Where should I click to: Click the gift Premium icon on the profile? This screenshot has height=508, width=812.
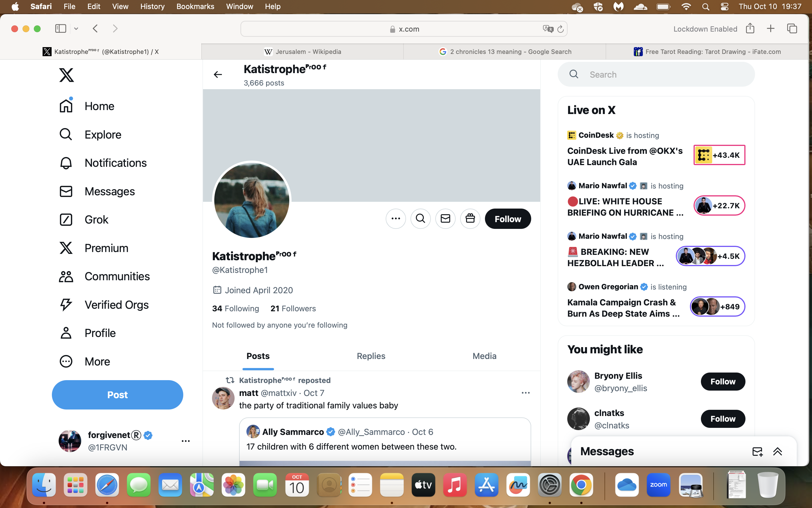pos(470,219)
